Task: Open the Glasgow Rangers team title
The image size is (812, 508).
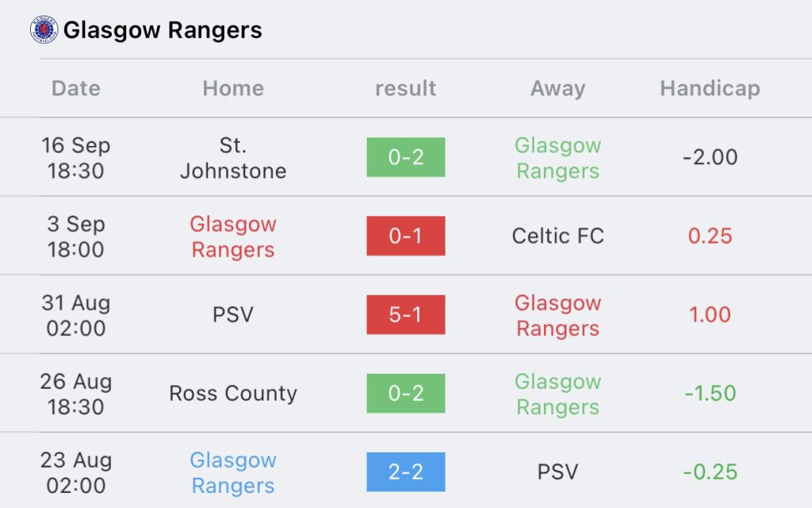Action: click(x=163, y=30)
